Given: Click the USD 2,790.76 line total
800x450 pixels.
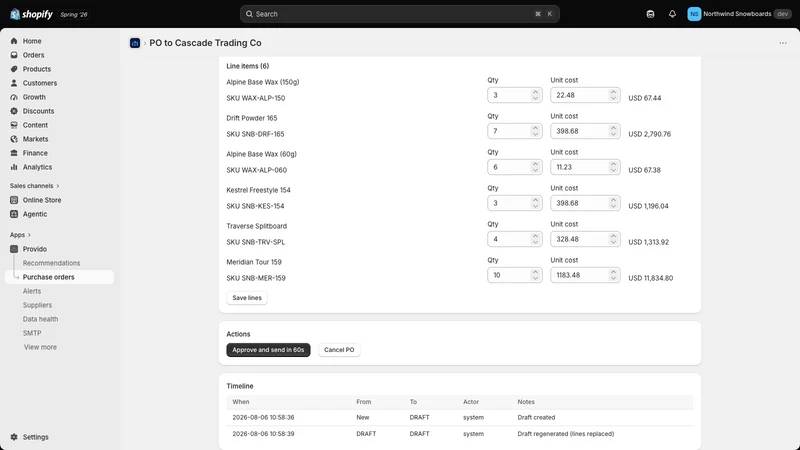Looking at the screenshot, I should coord(649,134).
